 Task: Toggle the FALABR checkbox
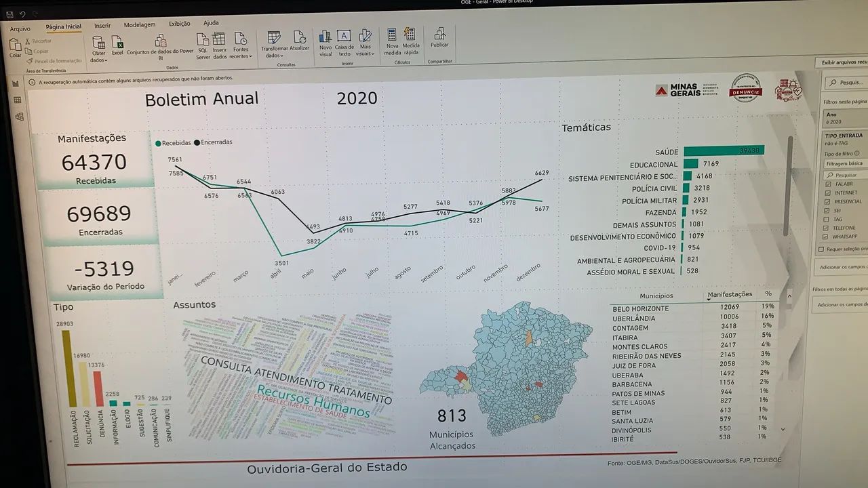[x=828, y=184]
